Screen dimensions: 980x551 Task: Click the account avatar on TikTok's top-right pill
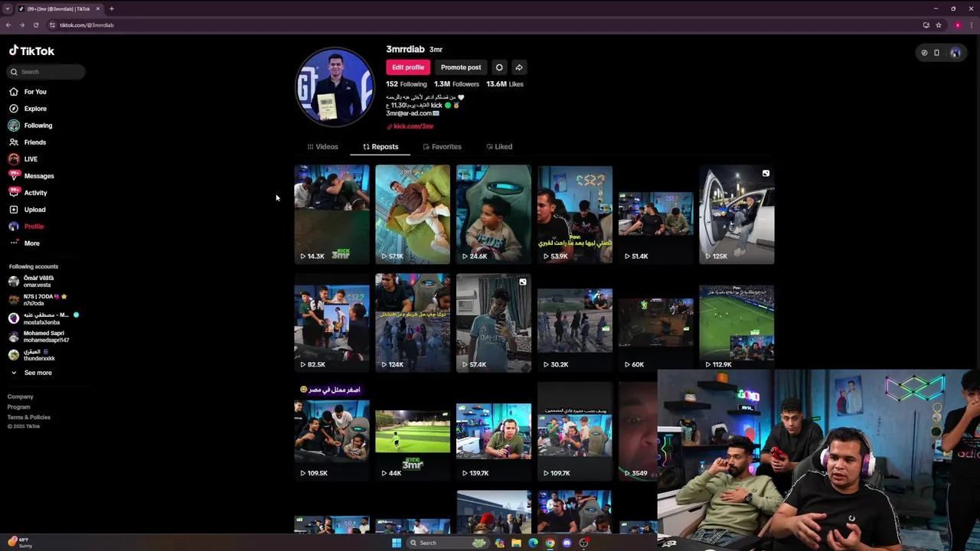click(x=955, y=53)
